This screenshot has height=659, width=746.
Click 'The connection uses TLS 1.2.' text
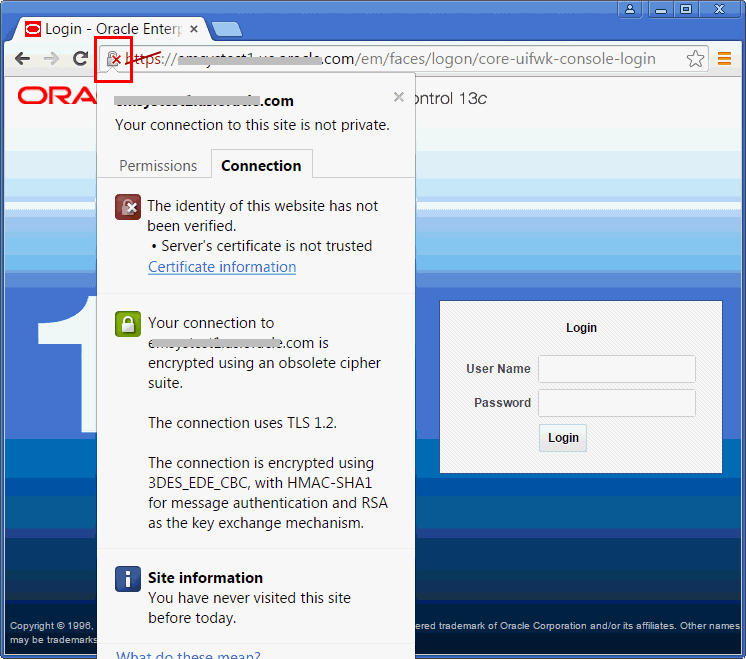(242, 423)
